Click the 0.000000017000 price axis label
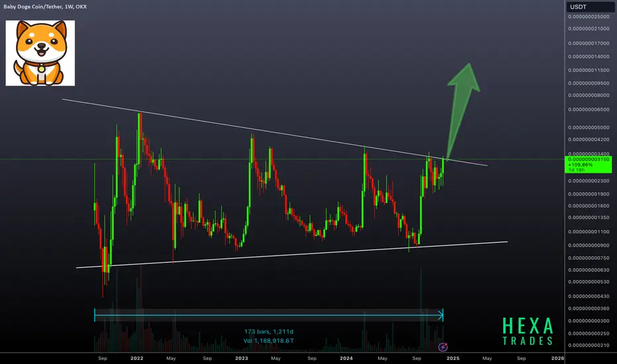Screen dimensions: 617x364 [589, 43]
